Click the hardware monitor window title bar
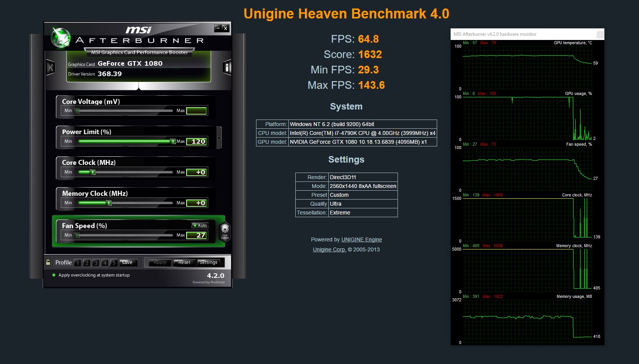The height and width of the screenshot is (364, 639). coord(528,34)
